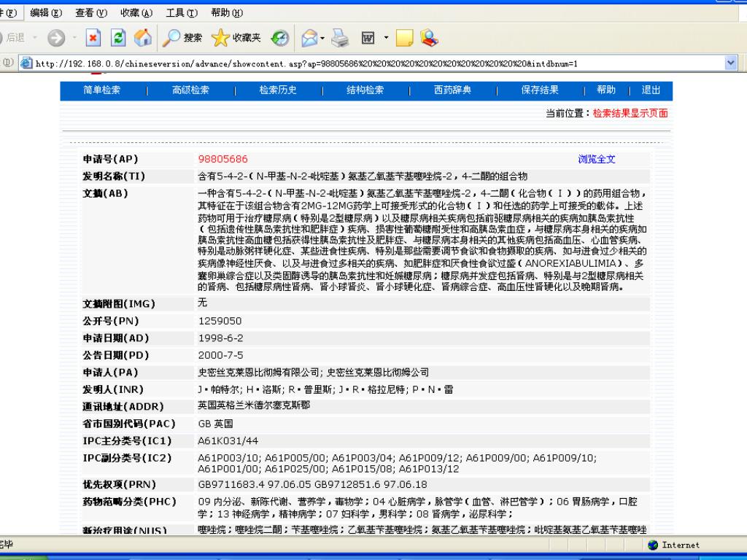Open 结构检索 in navigation bar

(365, 90)
